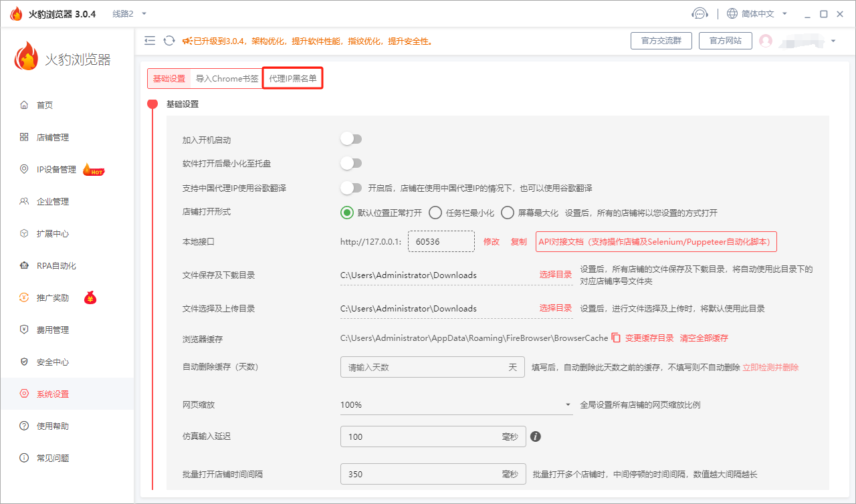Switch to the 代理IP黑名单 tab

pos(293,78)
